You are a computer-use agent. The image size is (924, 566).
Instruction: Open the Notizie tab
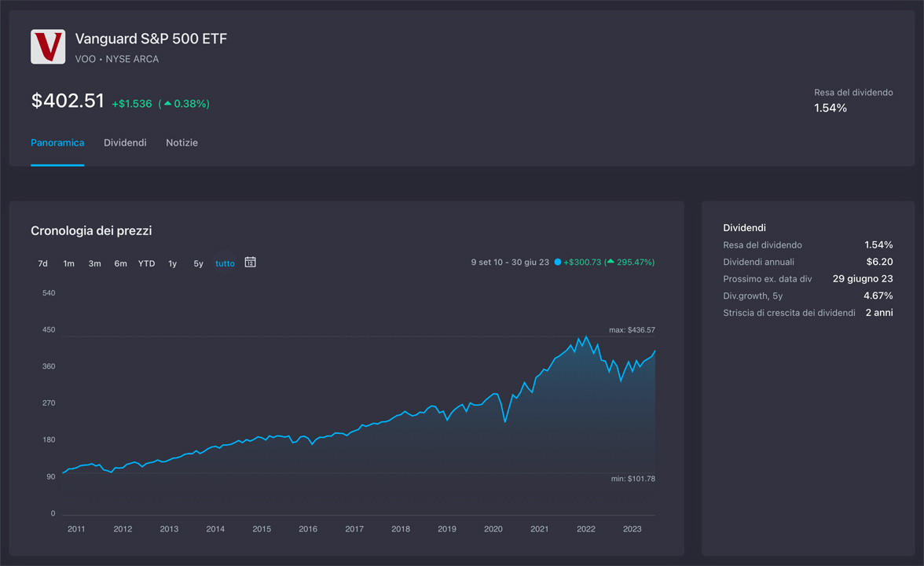181,143
